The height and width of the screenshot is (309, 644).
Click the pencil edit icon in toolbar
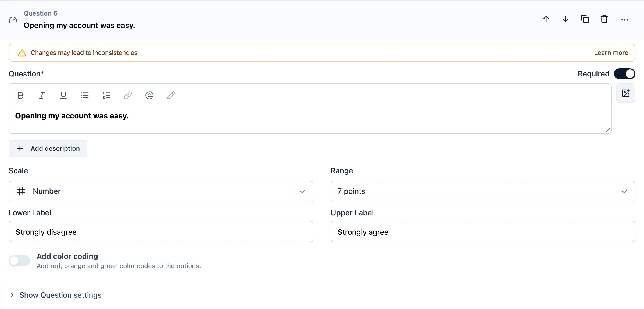(171, 95)
